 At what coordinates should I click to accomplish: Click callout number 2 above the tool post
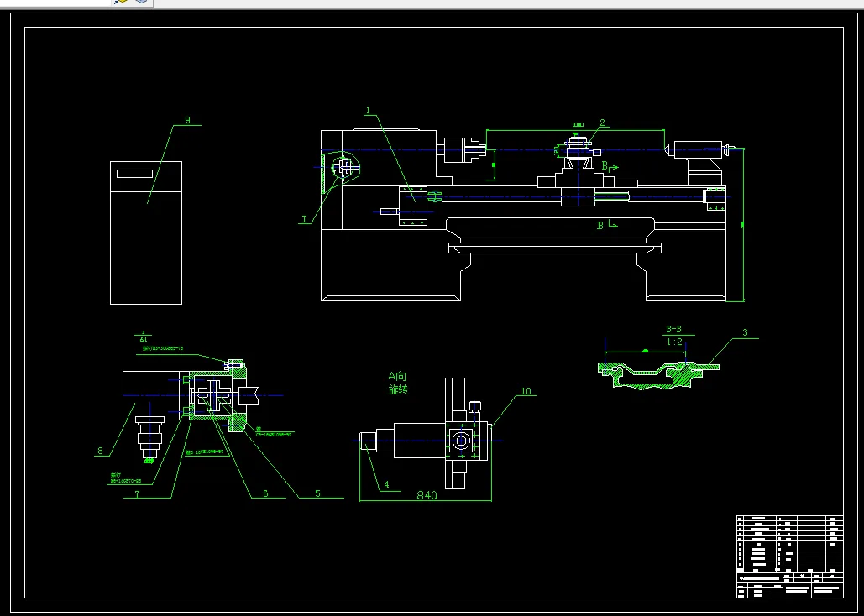tap(602, 123)
